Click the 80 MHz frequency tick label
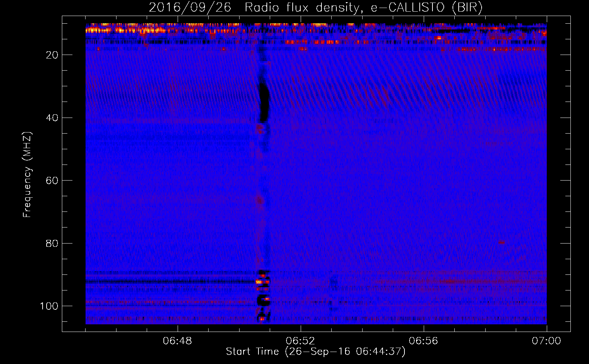 point(52,243)
